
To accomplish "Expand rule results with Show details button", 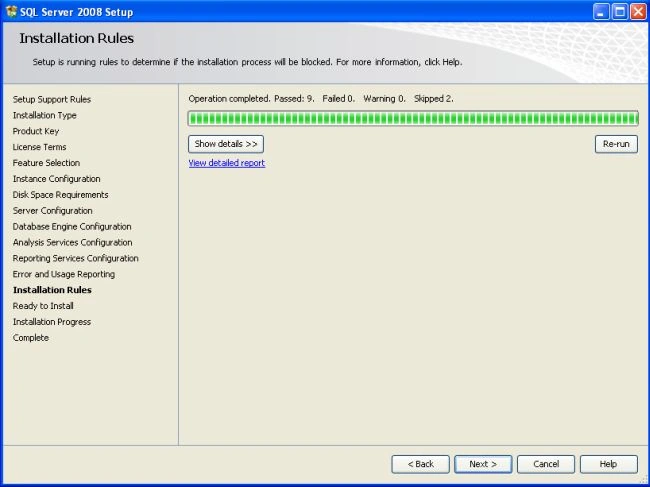I will click(x=226, y=144).
